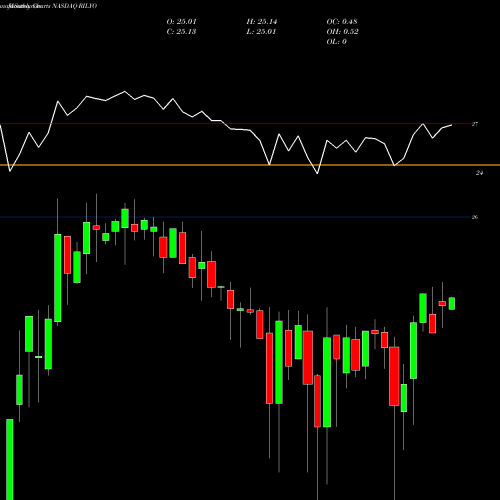Click the last green candlestick on the chart
Image resolution: width=500 pixels, height=500 pixels.
point(452,304)
